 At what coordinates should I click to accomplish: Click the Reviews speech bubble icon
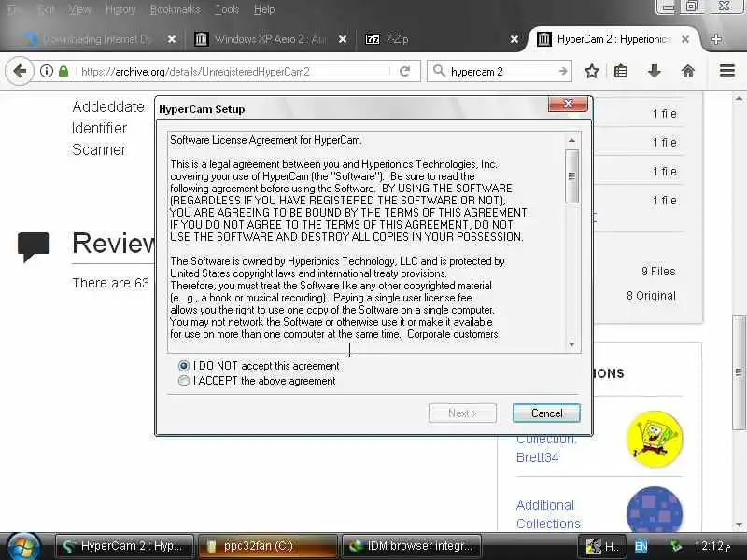point(34,246)
